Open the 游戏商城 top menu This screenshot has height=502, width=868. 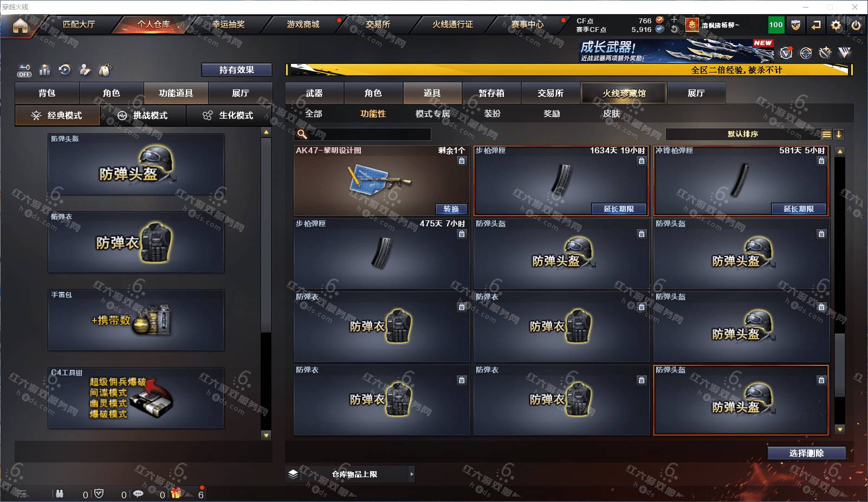click(x=303, y=24)
